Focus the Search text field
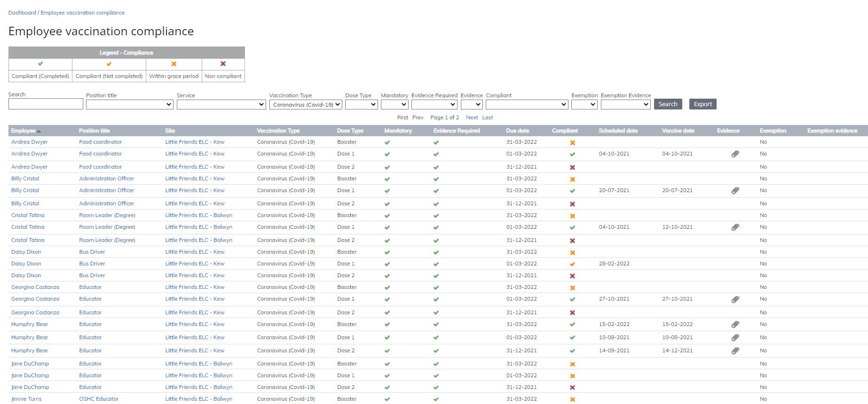Screen dimensions: 868x404 click(x=46, y=104)
